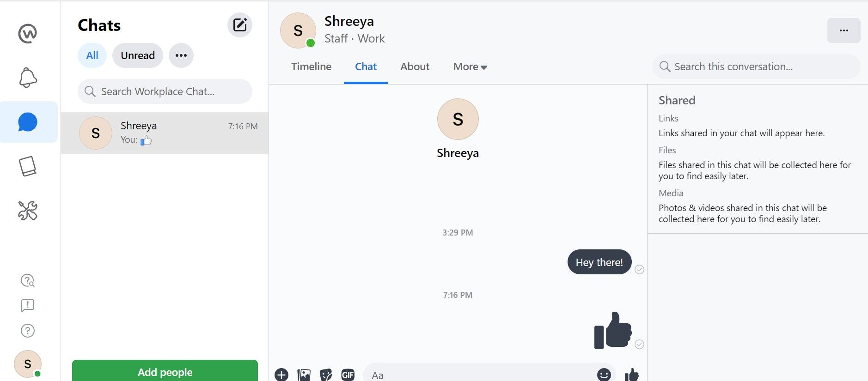Open the admin tools wrench icon
The width and height of the screenshot is (868, 381).
tap(28, 211)
